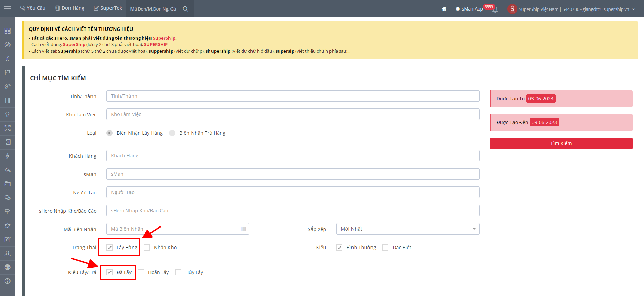644x296 pixels.
Task: Open the sMan selector field
Action: [x=293, y=174]
